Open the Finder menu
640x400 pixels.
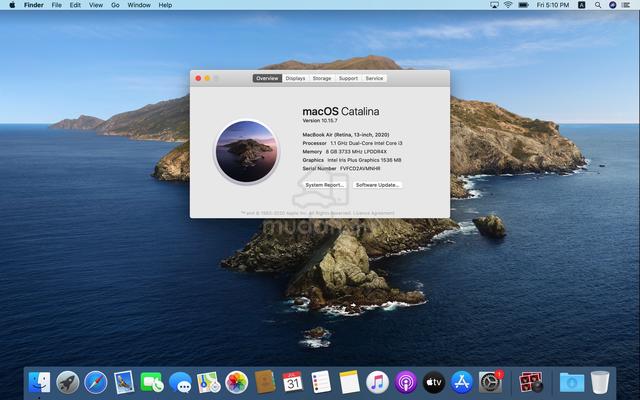(34, 5)
